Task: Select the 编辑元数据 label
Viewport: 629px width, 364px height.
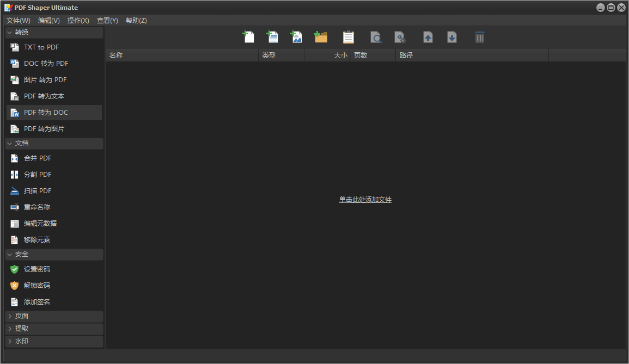Action: (40, 224)
